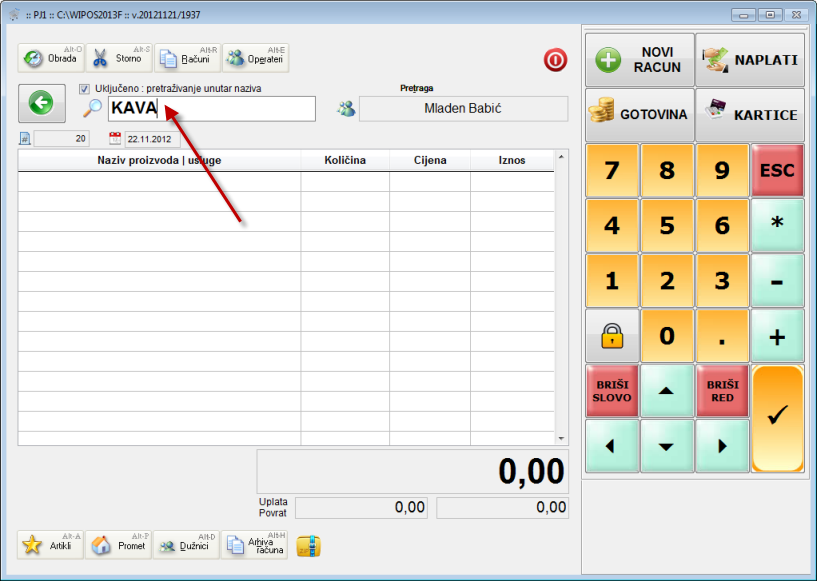Screen dimensions: 817x581
Task: Open Artikli from the bottom toolbar
Action: pos(51,545)
